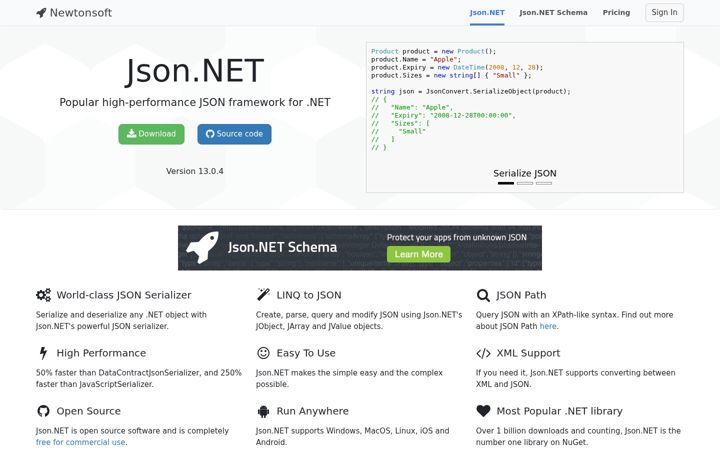720x450 pixels.
Task: Click the lightning bolt icon beside High Performance
Action: 43,353
